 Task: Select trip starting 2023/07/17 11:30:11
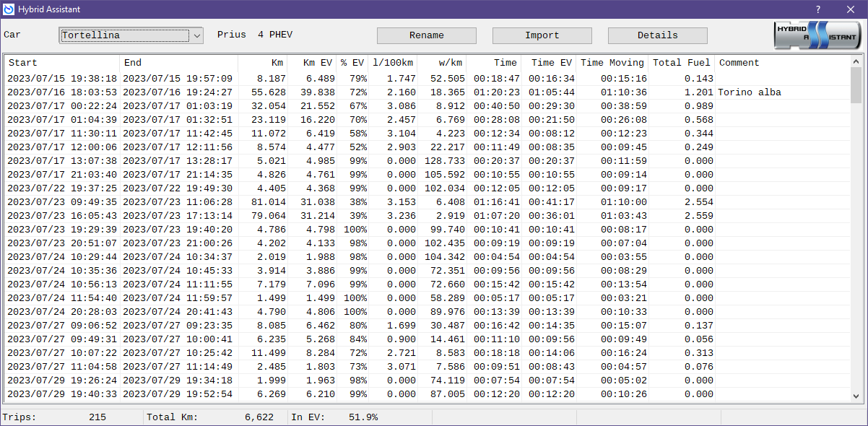click(x=428, y=134)
